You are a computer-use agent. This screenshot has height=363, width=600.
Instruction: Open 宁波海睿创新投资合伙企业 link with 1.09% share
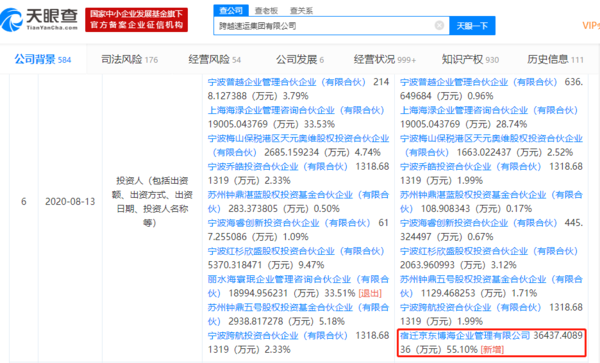pos(289,223)
